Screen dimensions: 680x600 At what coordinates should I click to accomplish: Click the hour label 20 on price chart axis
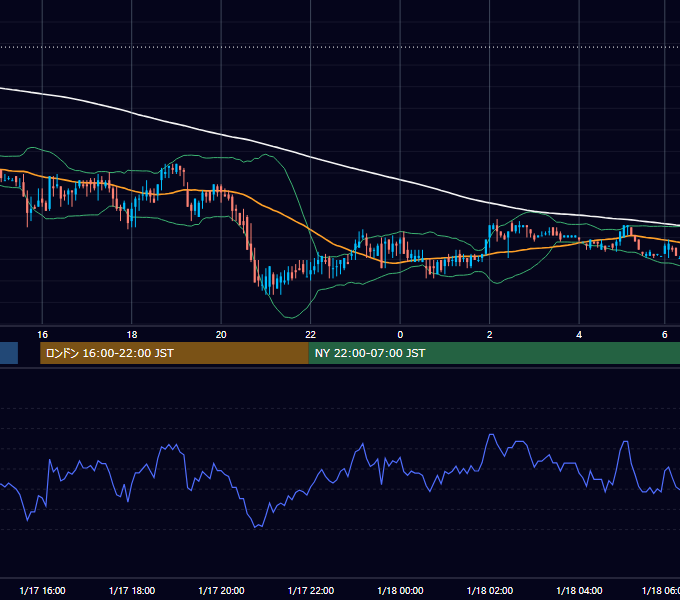tap(221, 334)
